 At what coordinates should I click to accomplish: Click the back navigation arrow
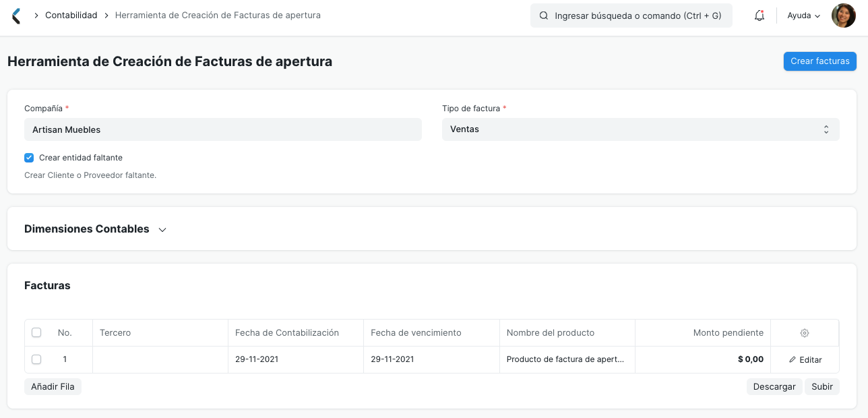click(15, 15)
